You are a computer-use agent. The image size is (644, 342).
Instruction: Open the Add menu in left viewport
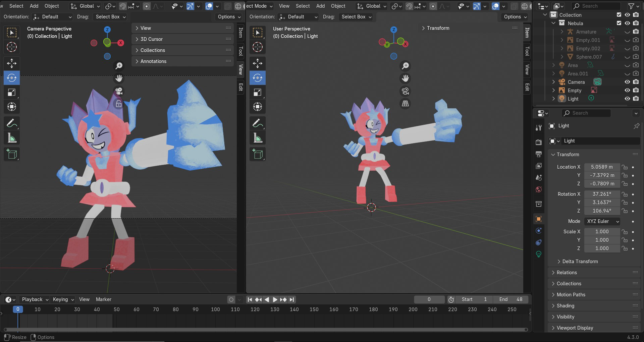[x=34, y=6]
